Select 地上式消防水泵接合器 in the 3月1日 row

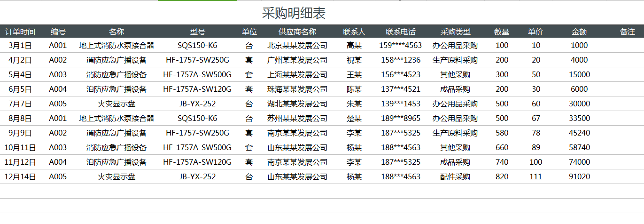tap(116, 46)
